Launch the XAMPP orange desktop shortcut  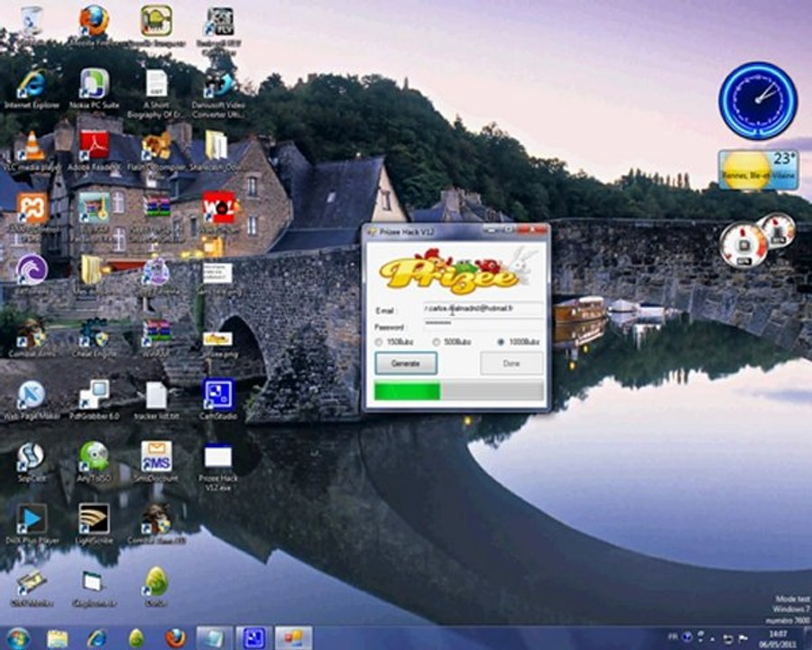click(32, 208)
